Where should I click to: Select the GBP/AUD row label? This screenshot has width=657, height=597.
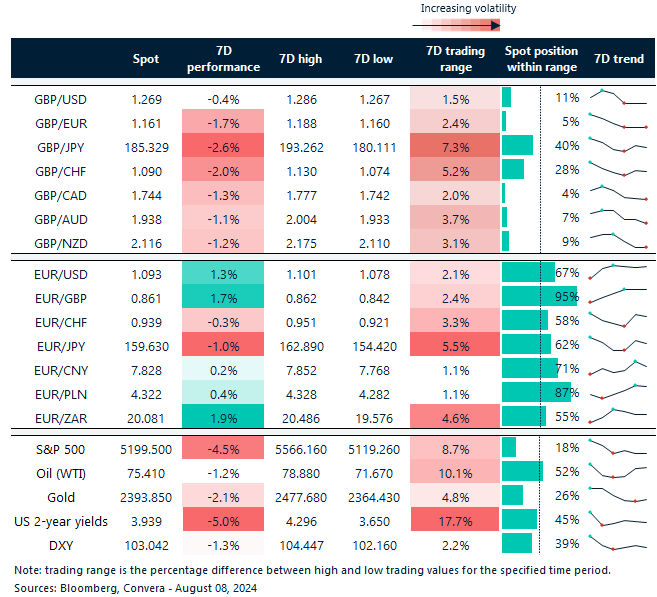coord(61,220)
